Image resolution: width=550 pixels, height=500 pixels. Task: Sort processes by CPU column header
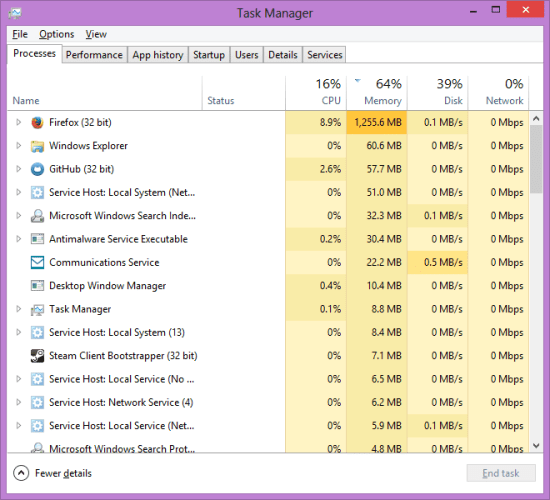pos(316,93)
